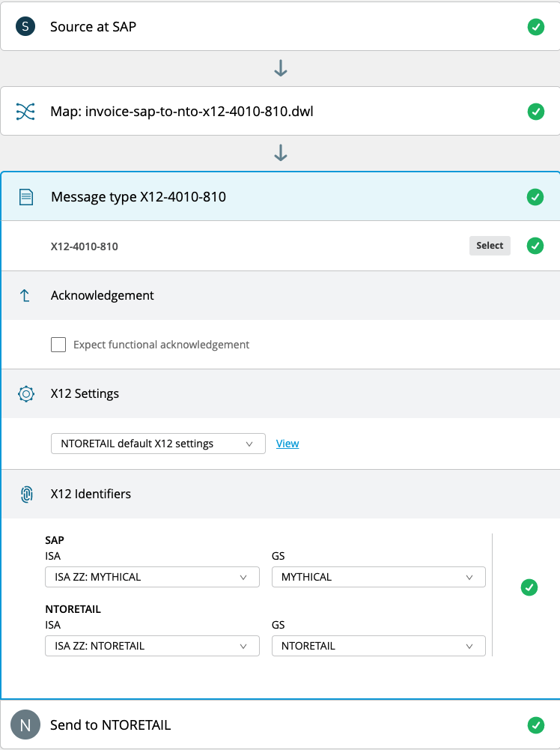Open the Send to NTORETAIL step
This screenshot has height=750, width=560.
tap(280, 725)
